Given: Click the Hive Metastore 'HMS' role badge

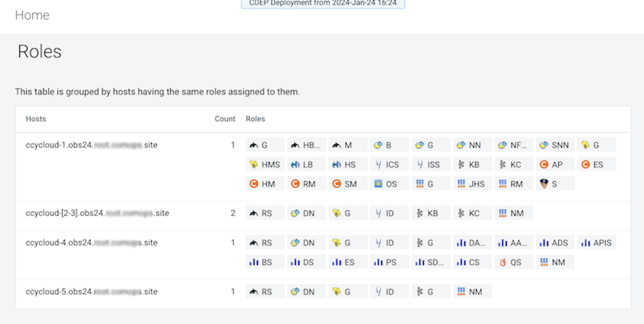Looking at the screenshot, I should 265,164.
